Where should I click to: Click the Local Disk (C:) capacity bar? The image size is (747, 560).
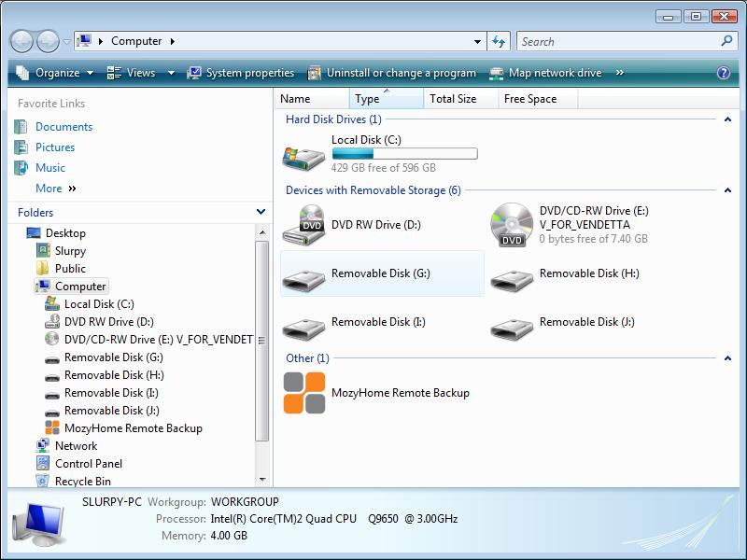click(x=404, y=154)
